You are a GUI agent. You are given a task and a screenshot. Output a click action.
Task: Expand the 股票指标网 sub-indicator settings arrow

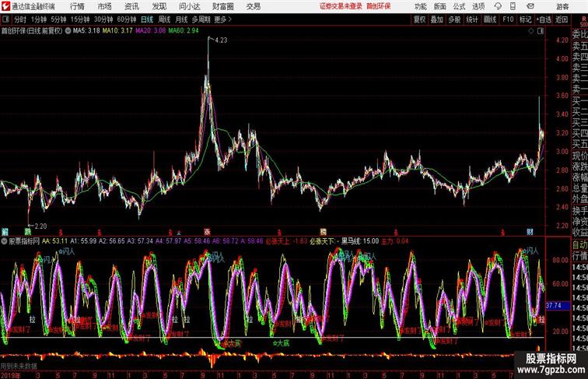(x=4, y=241)
